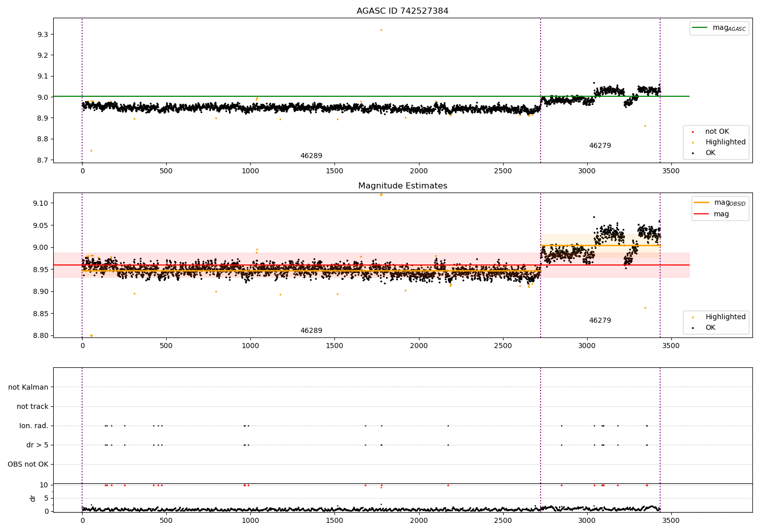Select the mag OBSID legend label

click(730, 203)
